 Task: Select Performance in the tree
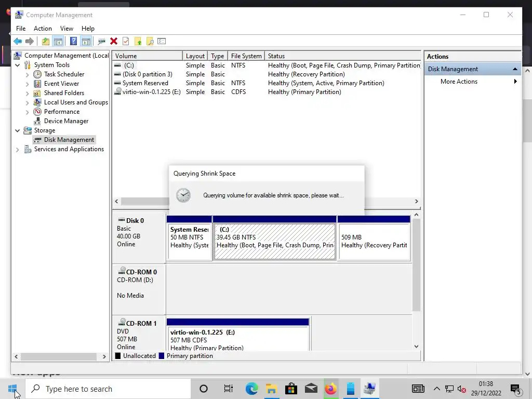(62, 112)
